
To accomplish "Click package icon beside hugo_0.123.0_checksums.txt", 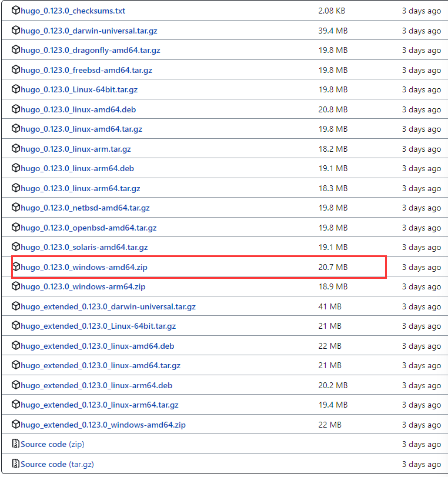I will (x=16, y=11).
